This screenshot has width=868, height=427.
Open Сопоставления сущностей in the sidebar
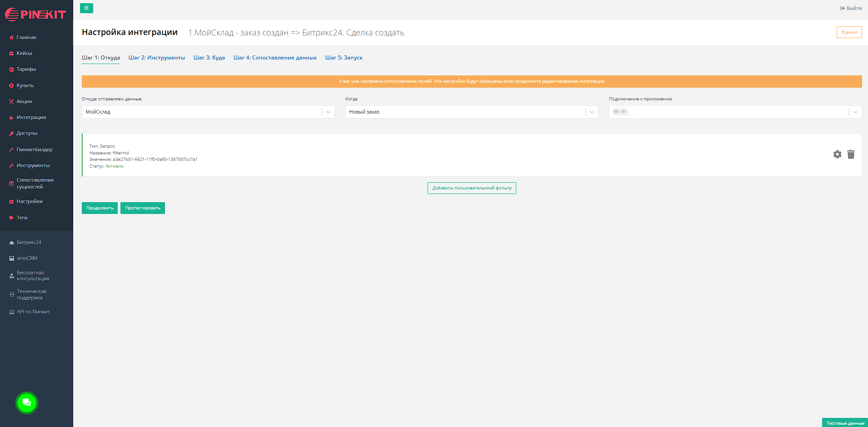click(x=35, y=184)
